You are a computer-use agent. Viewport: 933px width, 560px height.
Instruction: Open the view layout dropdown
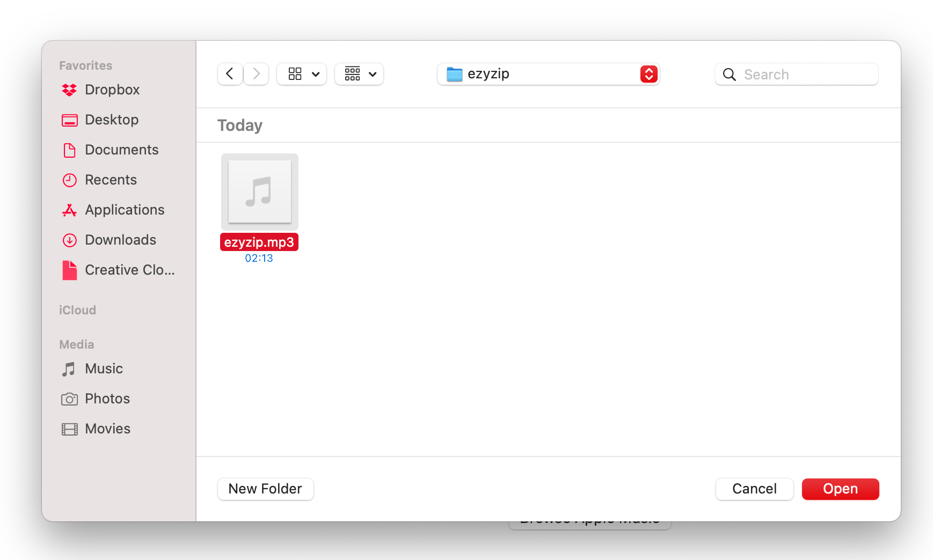pos(301,74)
